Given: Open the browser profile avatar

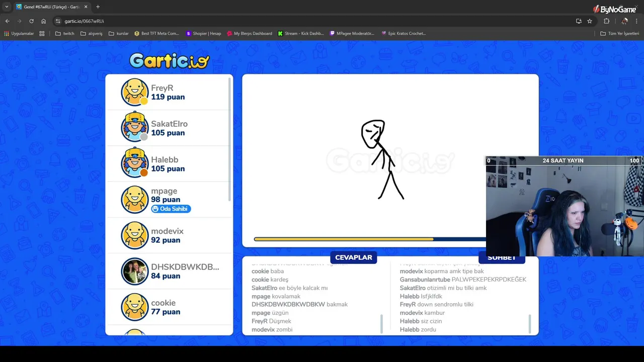Looking at the screenshot, I should point(624,21).
